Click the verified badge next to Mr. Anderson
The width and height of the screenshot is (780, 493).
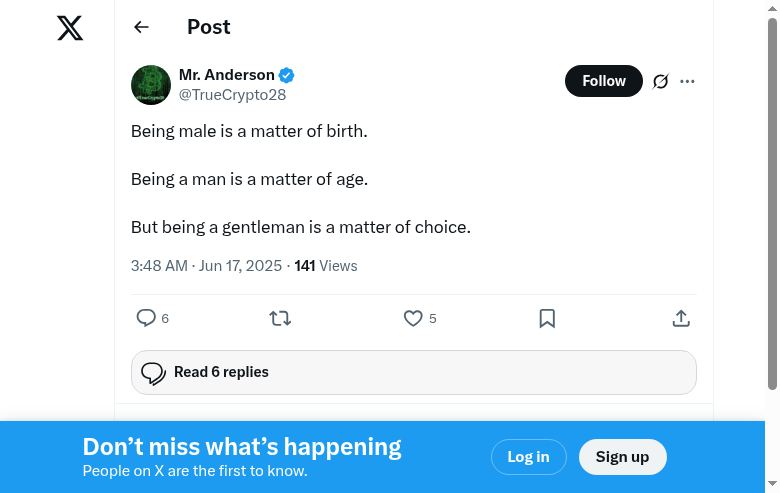[x=287, y=75]
